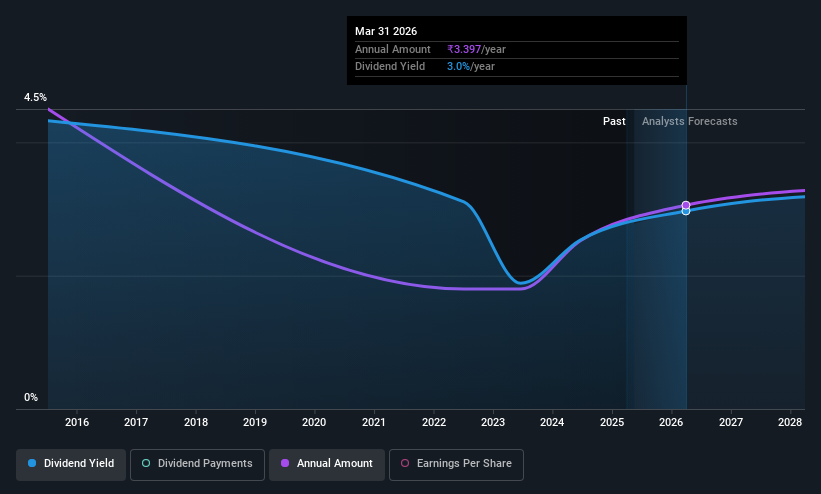Screen dimensions: 821x494
Task: Click the 2018 x-axis label
Action: [196, 422]
